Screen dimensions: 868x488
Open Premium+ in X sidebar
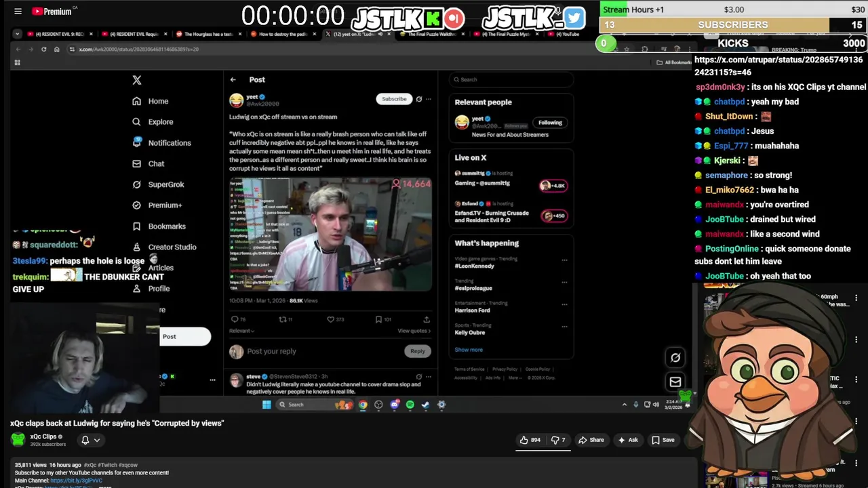pos(157,205)
